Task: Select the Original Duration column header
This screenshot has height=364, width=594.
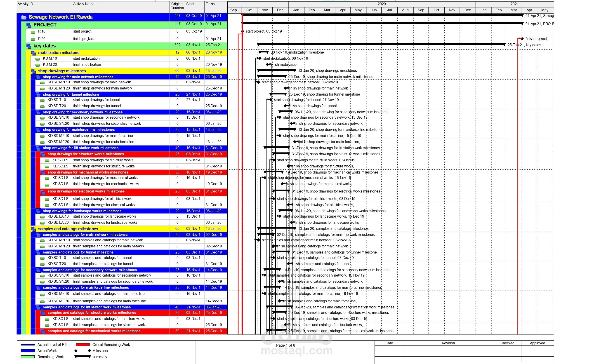Action: coord(177,7)
